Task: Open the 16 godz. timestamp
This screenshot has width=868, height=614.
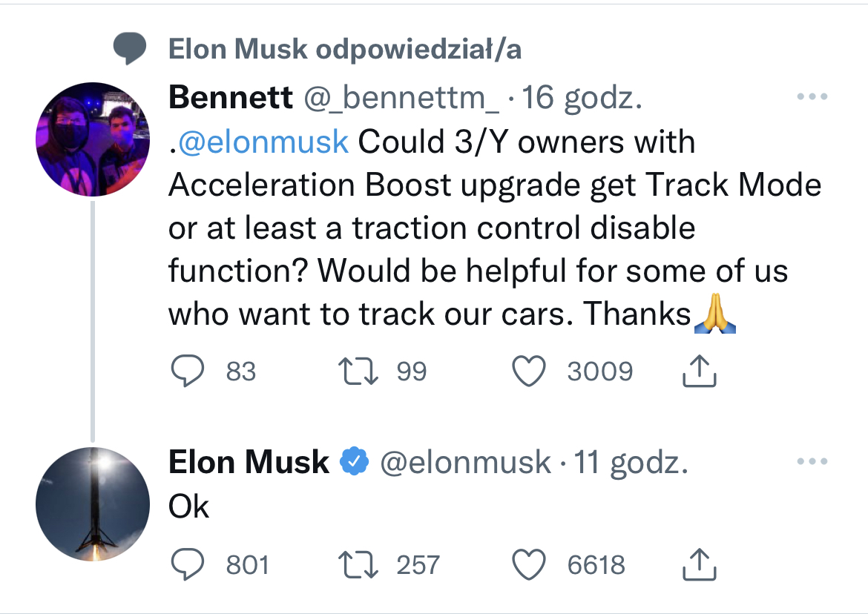Action: (x=582, y=99)
